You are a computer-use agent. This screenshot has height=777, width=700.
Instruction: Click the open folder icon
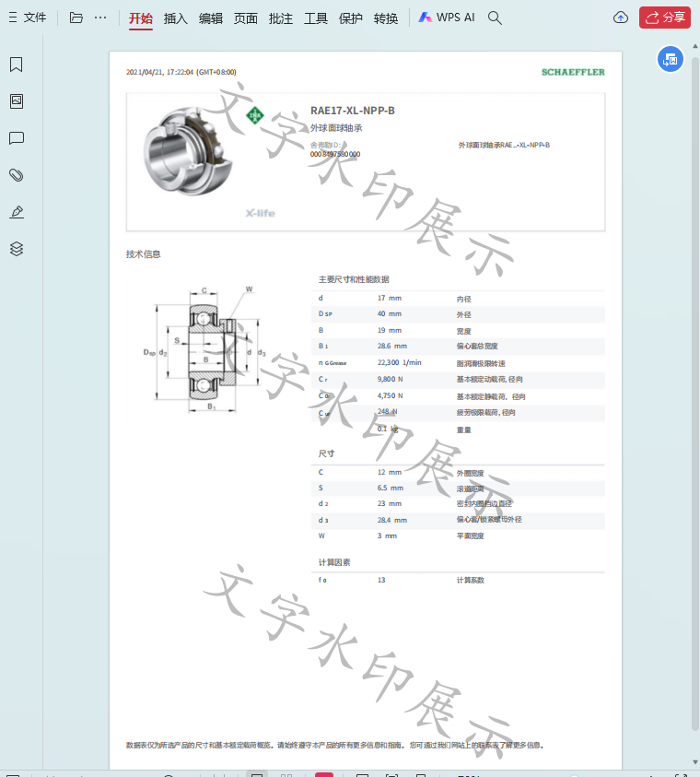(x=76, y=18)
